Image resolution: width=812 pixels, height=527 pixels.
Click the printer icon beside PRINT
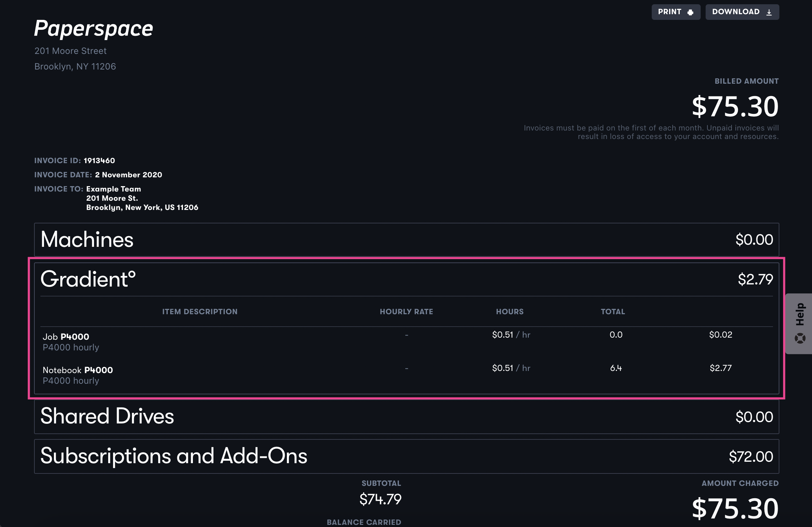[690, 12]
